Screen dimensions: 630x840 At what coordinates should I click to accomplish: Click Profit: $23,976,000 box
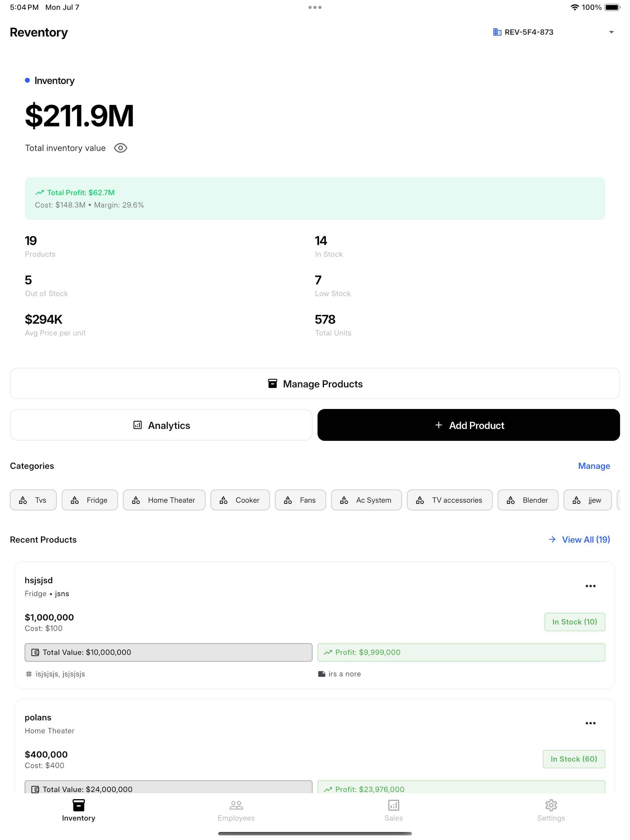[x=461, y=787]
